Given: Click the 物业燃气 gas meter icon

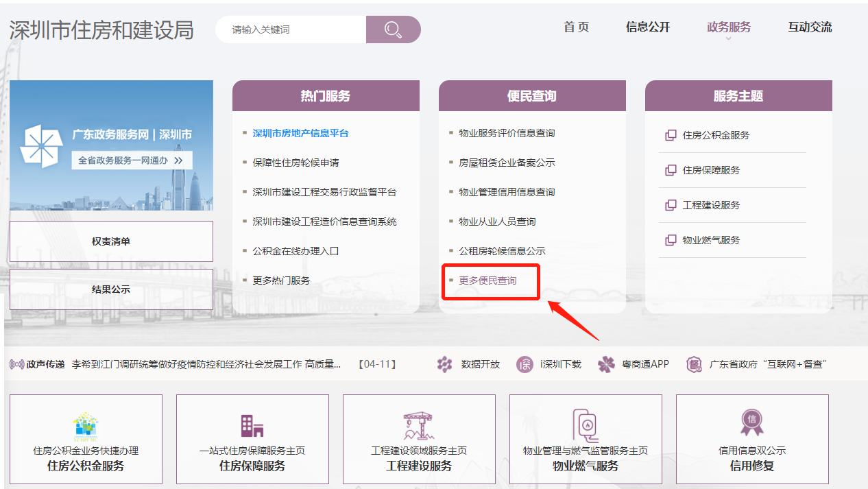Looking at the screenshot, I should click(x=586, y=425).
